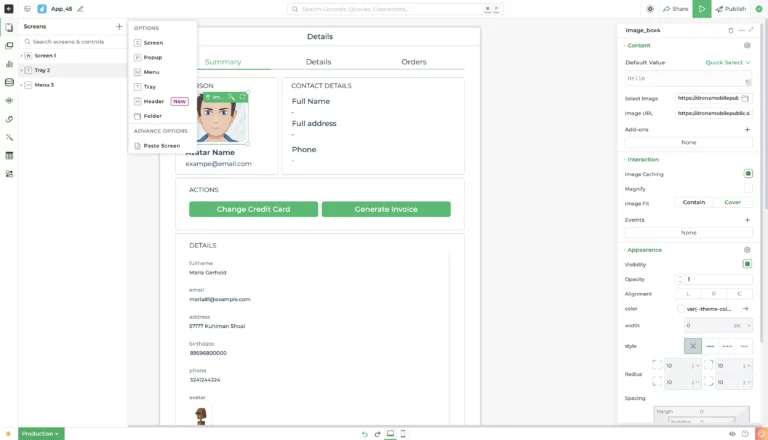
Task: Click the help question mark icon at bottom right
Action: pos(745,434)
